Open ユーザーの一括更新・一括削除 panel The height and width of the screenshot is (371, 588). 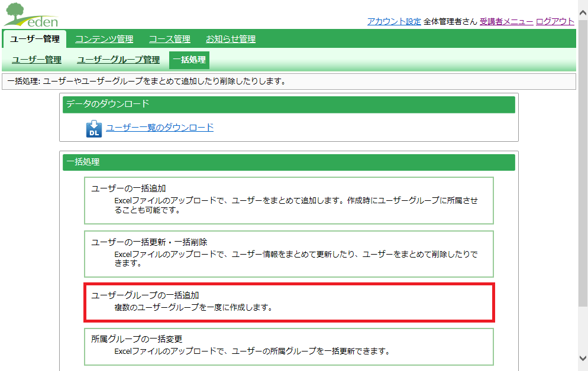coord(289,254)
